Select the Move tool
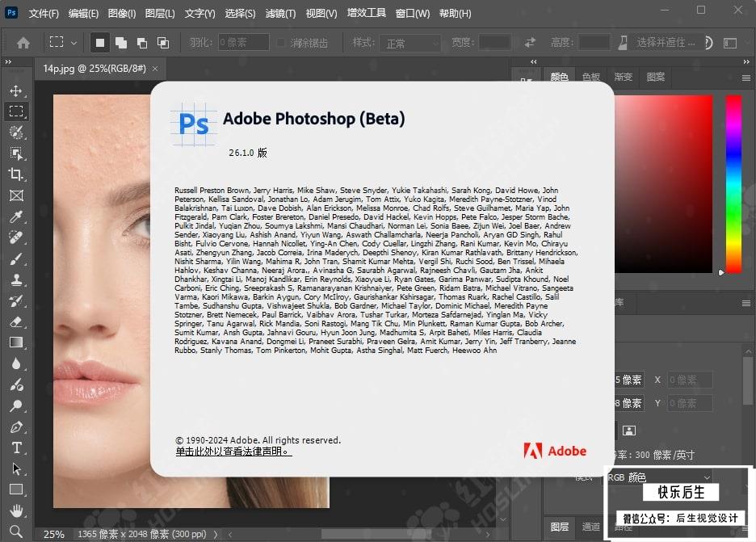The height and width of the screenshot is (542, 756). pos(16,90)
